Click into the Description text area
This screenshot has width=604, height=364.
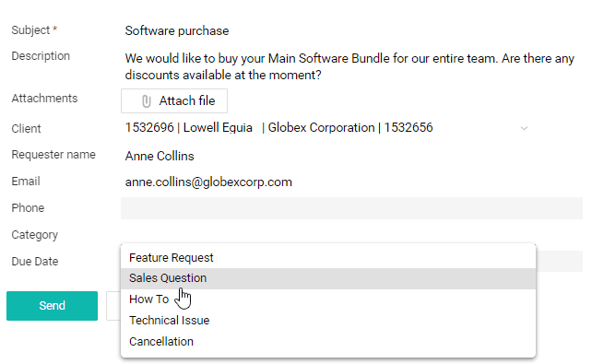[x=351, y=66]
